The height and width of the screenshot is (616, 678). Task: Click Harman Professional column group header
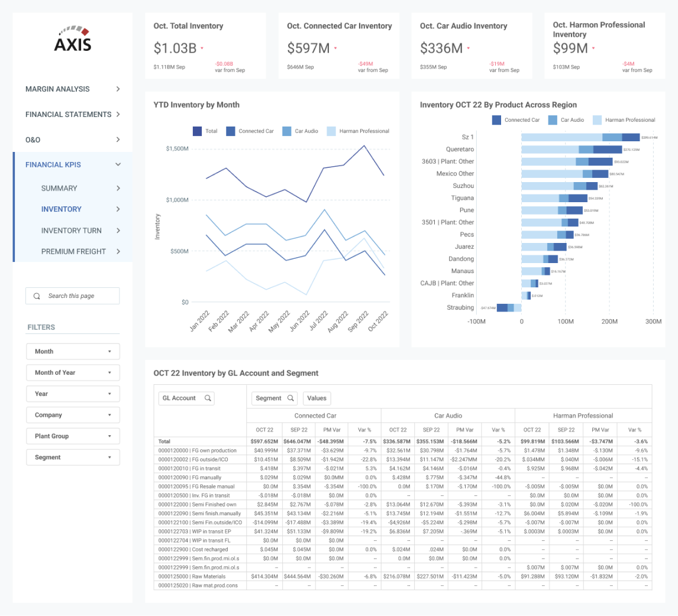click(x=583, y=416)
